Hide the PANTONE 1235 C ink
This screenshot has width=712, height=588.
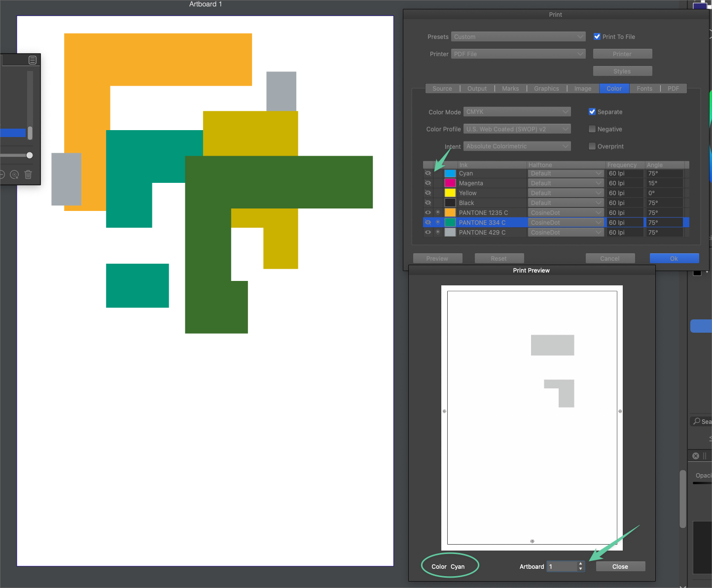coord(428,212)
